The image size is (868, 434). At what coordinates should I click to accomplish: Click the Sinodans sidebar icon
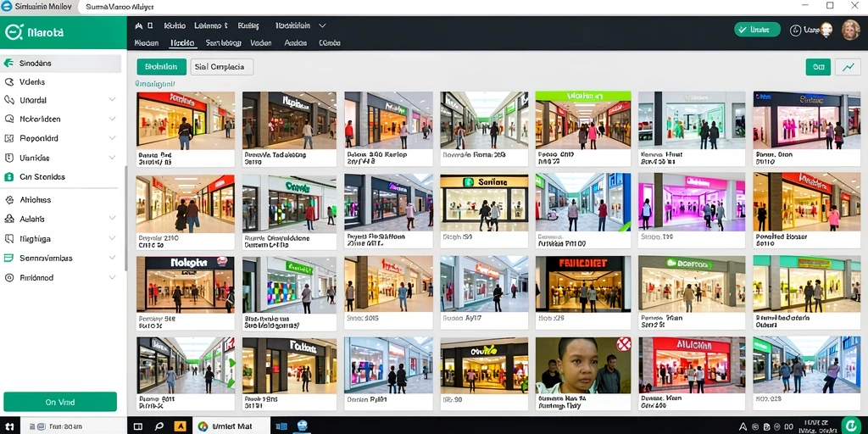[8, 63]
